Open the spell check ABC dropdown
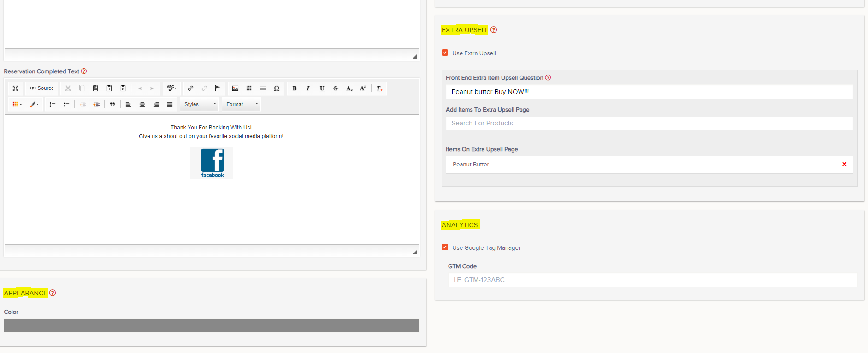This screenshot has width=868, height=353. pos(171,88)
